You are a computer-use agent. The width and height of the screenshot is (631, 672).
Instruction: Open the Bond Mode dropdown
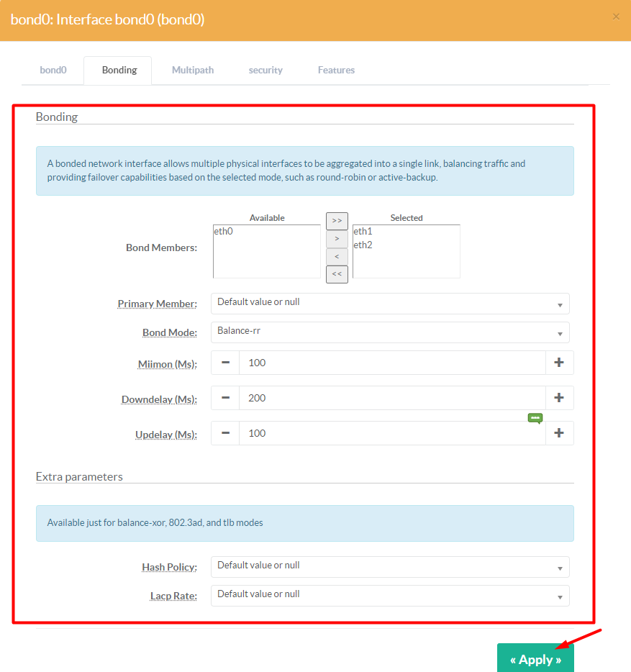390,332
